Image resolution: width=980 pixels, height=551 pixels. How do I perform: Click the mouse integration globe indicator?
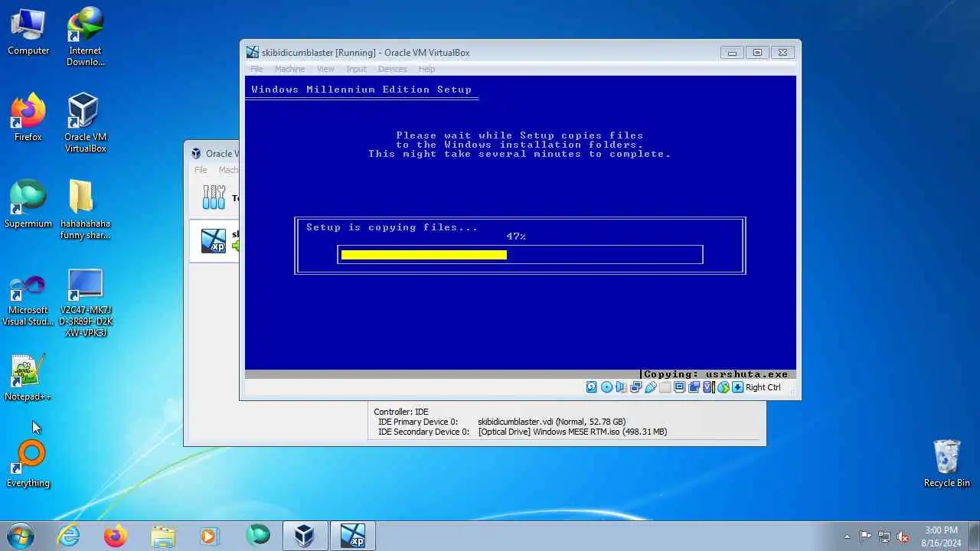coord(723,387)
